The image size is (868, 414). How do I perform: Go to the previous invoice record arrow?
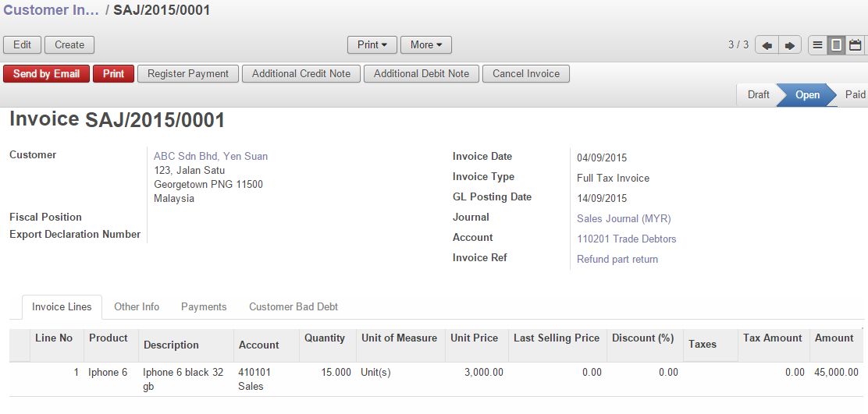(767, 45)
